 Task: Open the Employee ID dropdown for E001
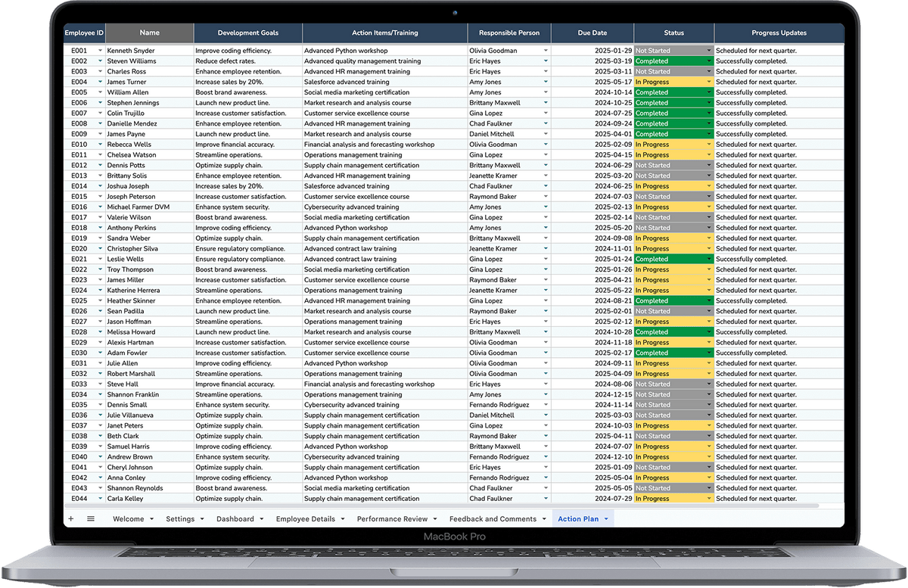[100, 51]
